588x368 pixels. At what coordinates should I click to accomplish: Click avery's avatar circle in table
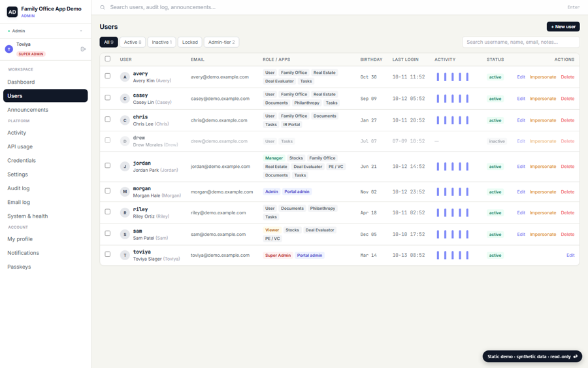click(125, 77)
